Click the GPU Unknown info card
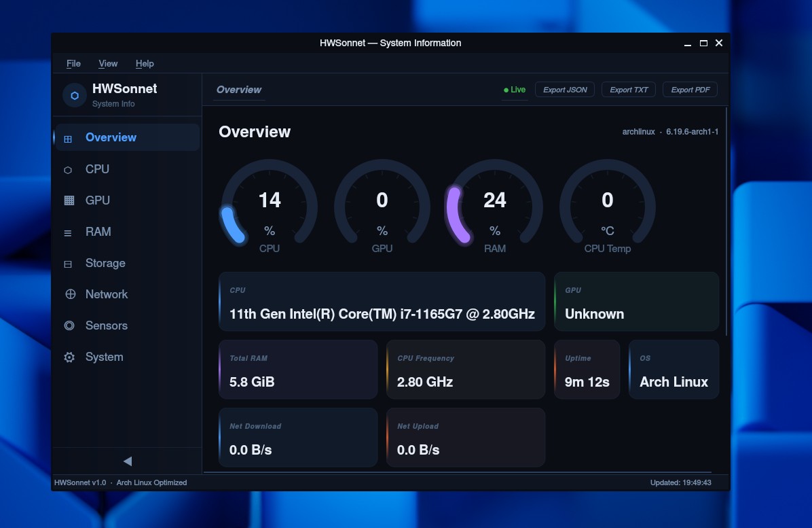The width and height of the screenshot is (812, 528). coord(636,302)
